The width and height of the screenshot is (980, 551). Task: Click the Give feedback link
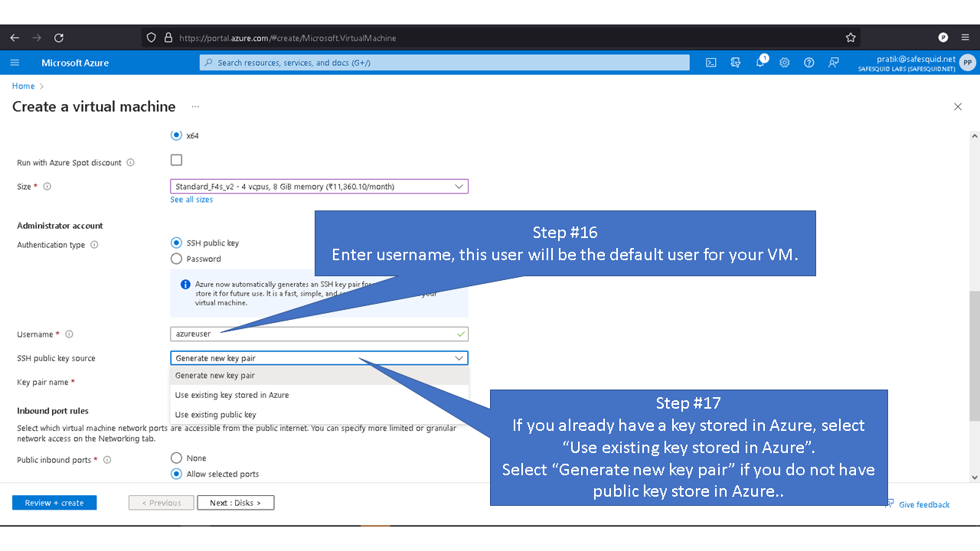[924, 504]
